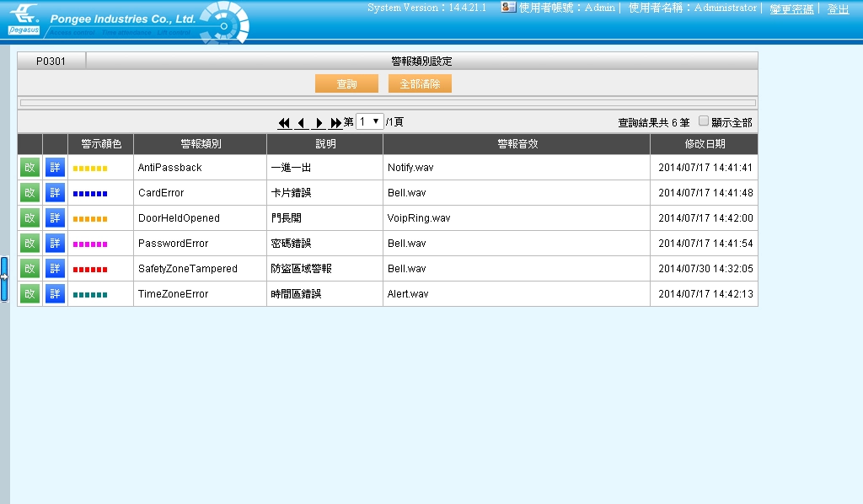The height and width of the screenshot is (504, 863).
Task: Enable the 顯示全部 checkbox
Action: pos(703,121)
